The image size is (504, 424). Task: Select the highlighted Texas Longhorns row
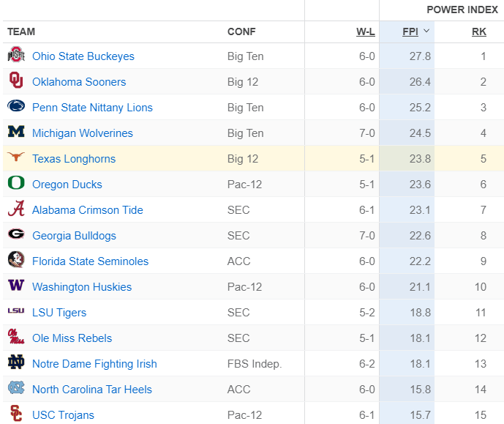pyautogui.click(x=253, y=158)
